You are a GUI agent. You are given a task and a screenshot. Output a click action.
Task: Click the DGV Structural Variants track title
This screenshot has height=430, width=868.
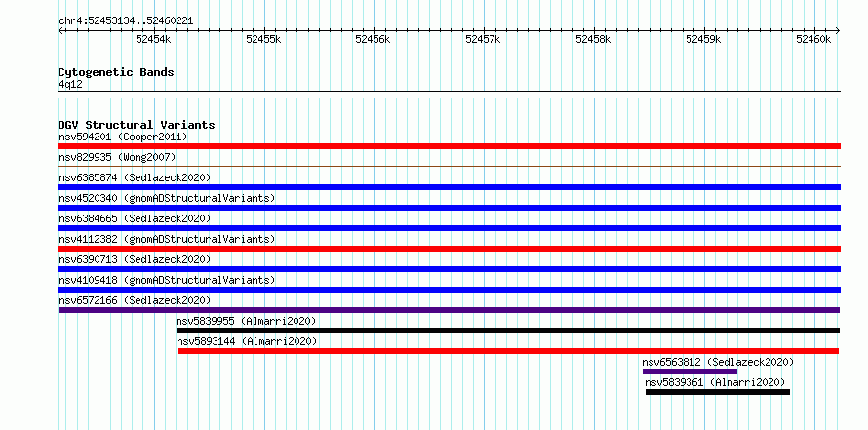[x=137, y=125]
